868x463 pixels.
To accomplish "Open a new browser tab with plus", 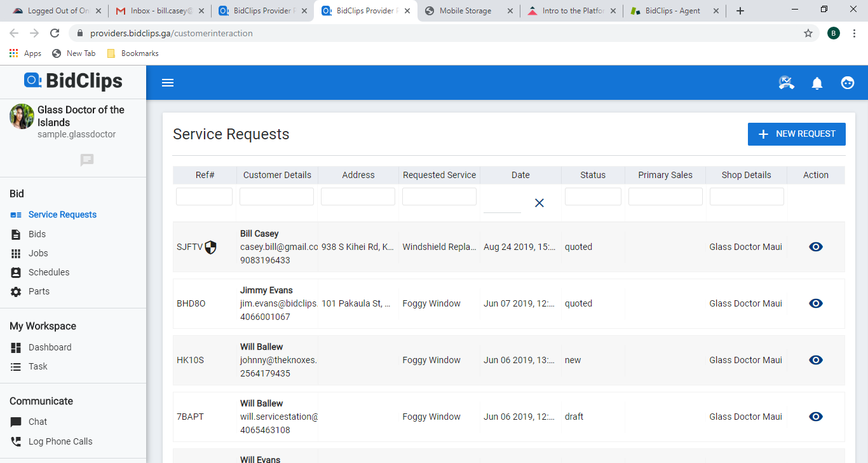I will (740, 11).
